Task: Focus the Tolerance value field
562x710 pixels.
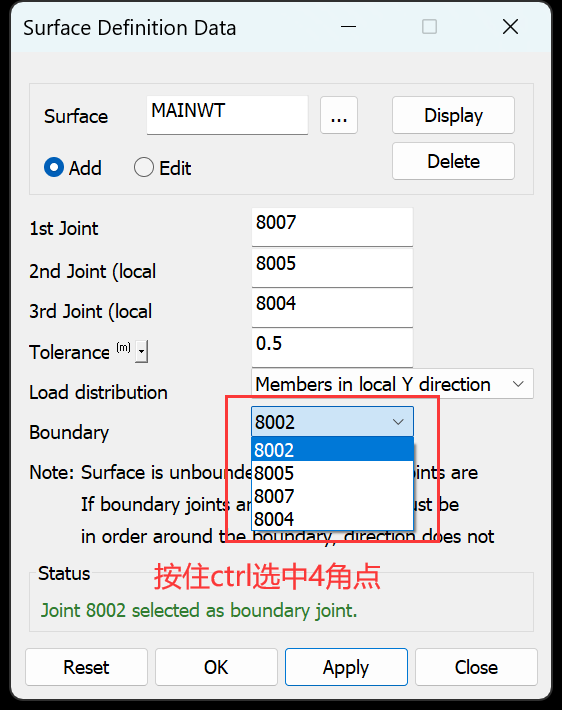Action: (332, 348)
